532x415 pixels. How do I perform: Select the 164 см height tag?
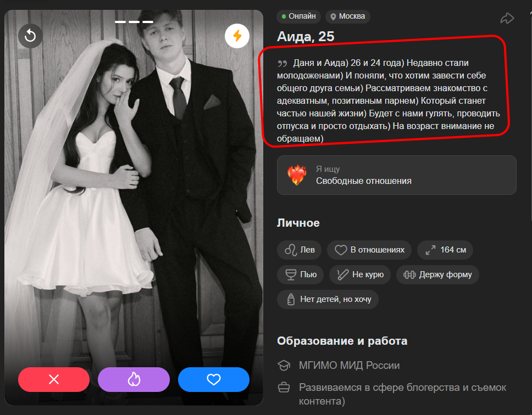tap(445, 250)
